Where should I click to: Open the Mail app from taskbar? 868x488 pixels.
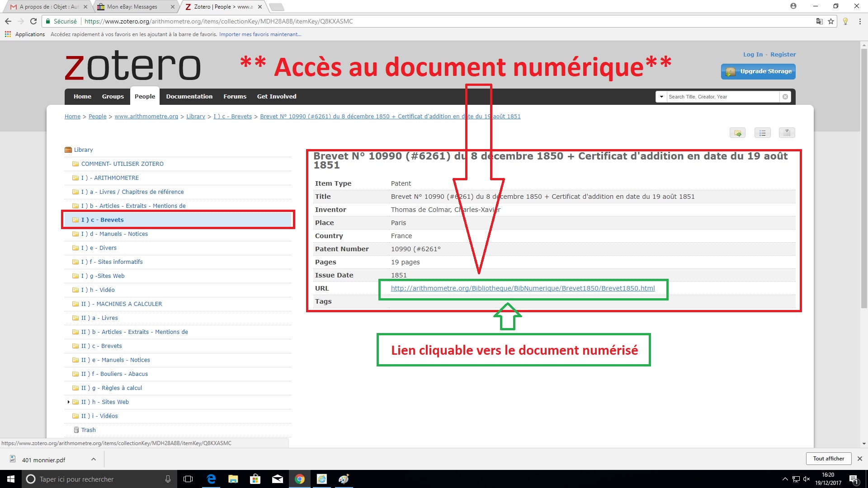[278, 479]
